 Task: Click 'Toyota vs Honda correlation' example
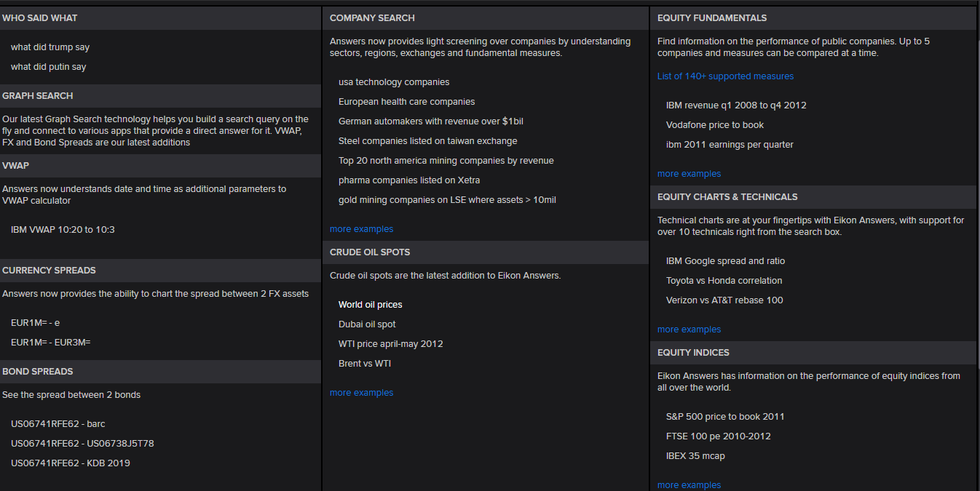tap(724, 281)
